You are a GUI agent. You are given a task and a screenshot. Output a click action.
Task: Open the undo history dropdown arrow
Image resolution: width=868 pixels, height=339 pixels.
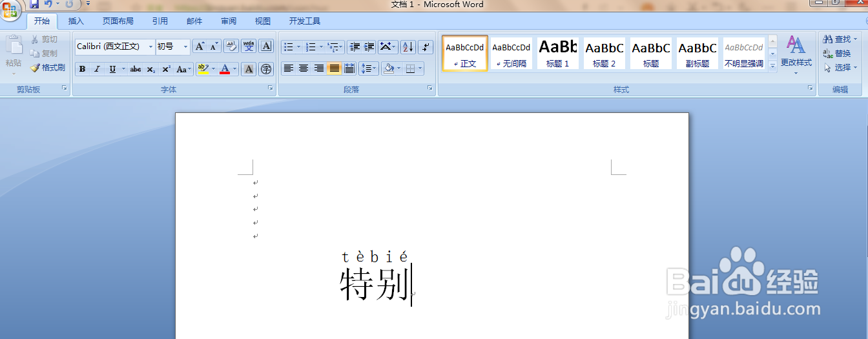(x=57, y=5)
